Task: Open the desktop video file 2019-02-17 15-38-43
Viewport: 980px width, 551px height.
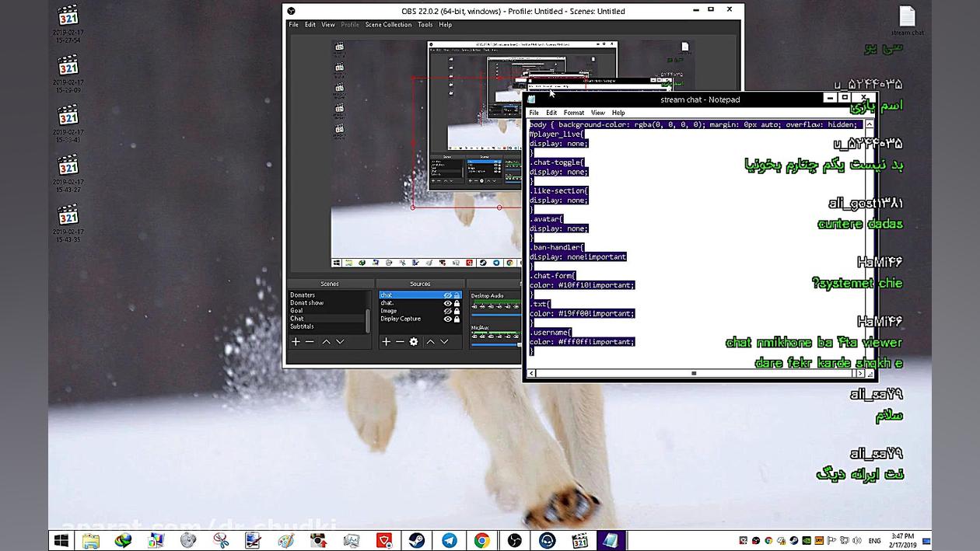Action: click(x=68, y=123)
